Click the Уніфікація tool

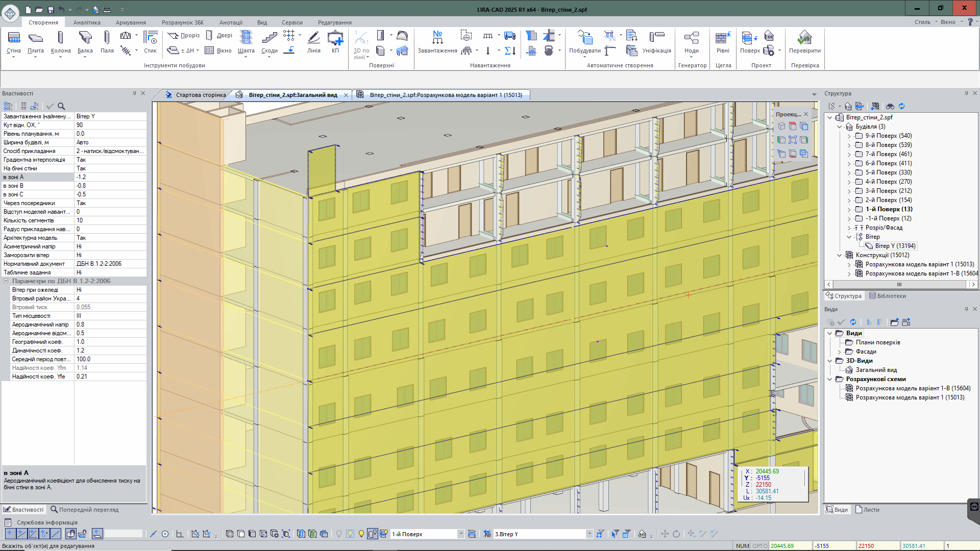click(656, 42)
